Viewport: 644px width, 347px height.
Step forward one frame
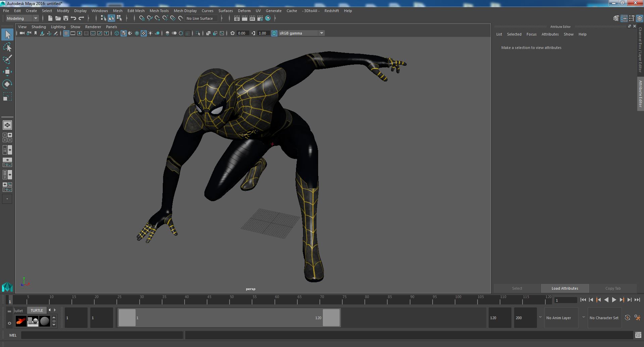point(630,300)
